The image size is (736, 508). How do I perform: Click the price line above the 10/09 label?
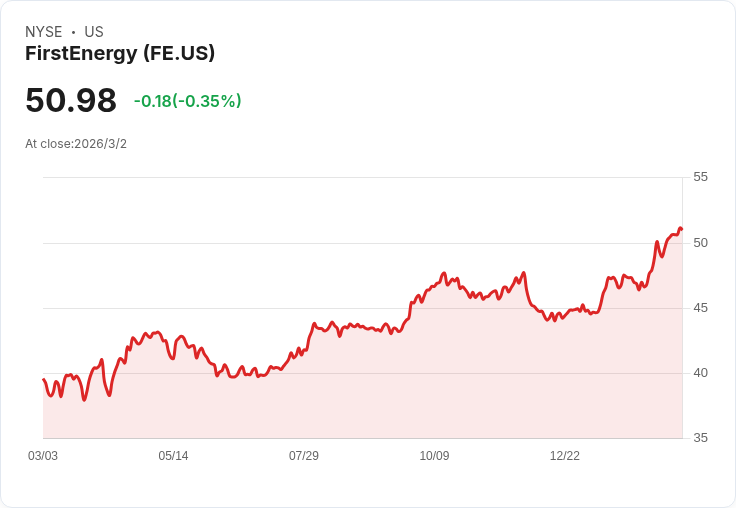434,285
